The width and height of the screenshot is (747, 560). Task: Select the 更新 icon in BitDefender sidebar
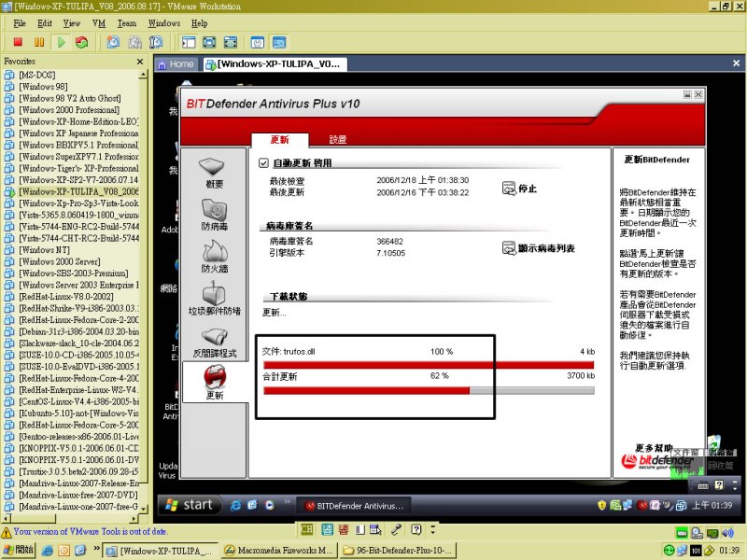click(x=215, y=382)
